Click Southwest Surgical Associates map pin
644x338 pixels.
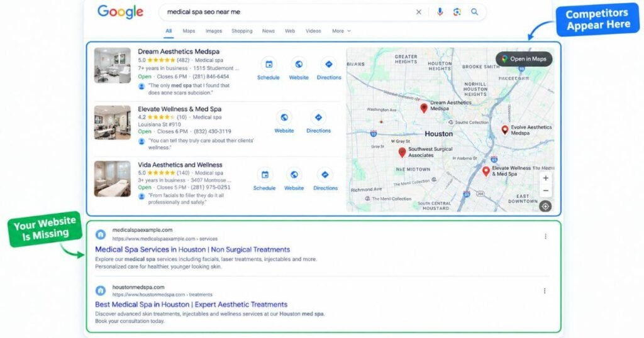(402, 152)
